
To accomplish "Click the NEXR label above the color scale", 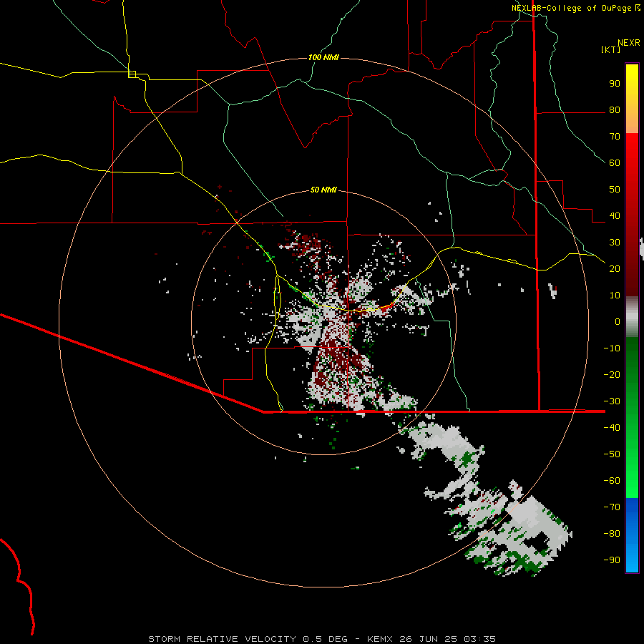I will click(x=629, y=43).
